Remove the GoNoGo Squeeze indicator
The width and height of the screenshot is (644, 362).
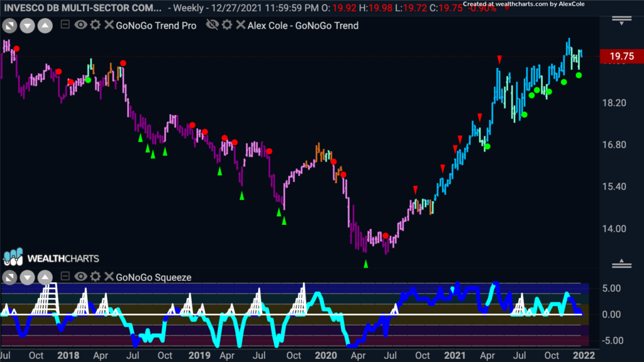[x=109, y=277]
